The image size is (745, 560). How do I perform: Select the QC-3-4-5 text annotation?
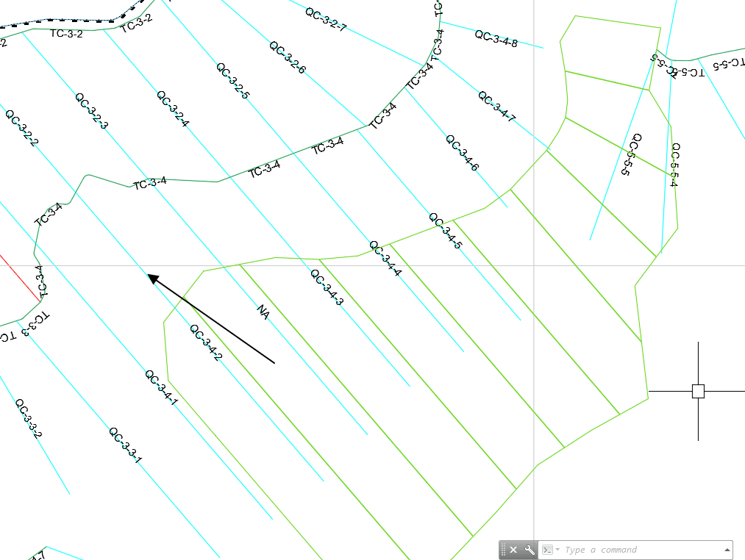click(446, 231)
